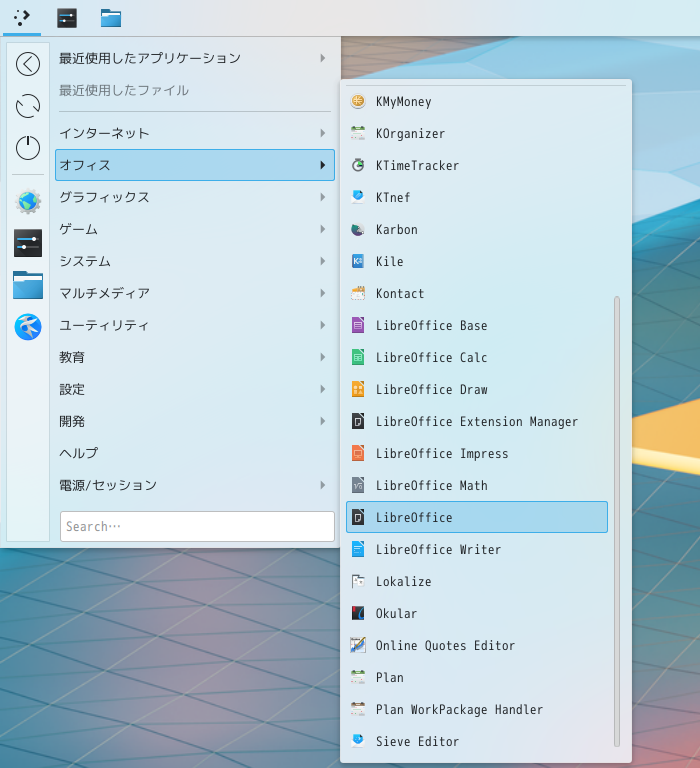Expand the インターネット submenu arrow
The width and height of the screenshot is (700, 768).
(x=322, y=133)
